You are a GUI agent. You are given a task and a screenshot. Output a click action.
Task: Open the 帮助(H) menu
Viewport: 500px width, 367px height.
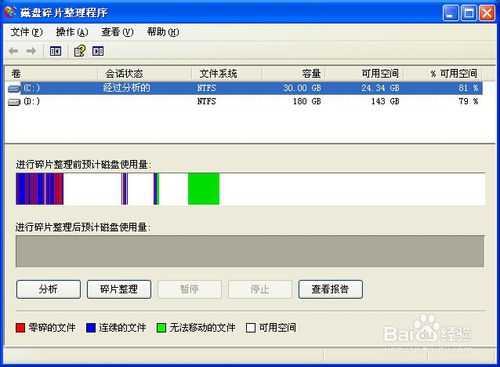163,32
